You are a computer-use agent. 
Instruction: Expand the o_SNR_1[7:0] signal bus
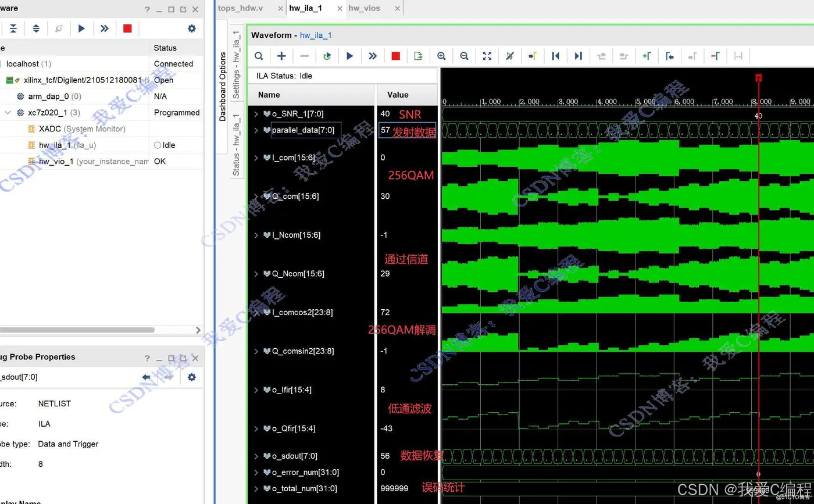256,114
